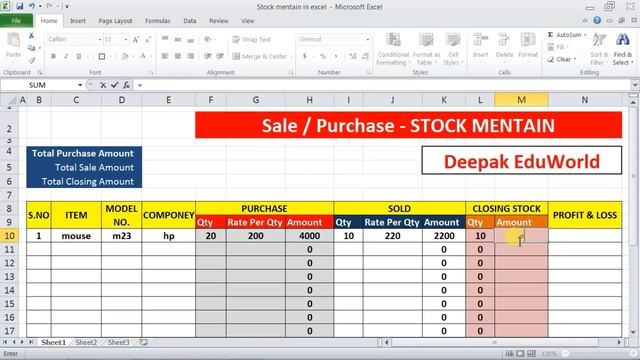Click the Increase Decimal icon
The width and height of the screenshot is (640, 360).
[x=353, y=56]
